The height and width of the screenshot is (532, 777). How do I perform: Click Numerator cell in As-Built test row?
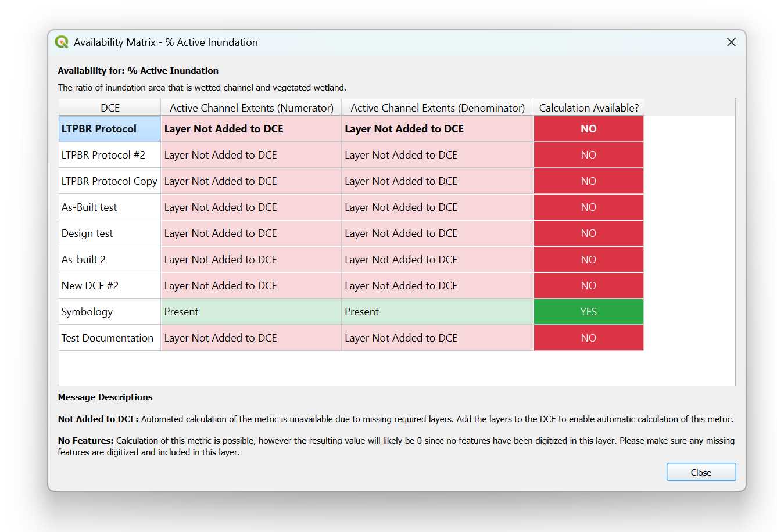pos(251,207)
